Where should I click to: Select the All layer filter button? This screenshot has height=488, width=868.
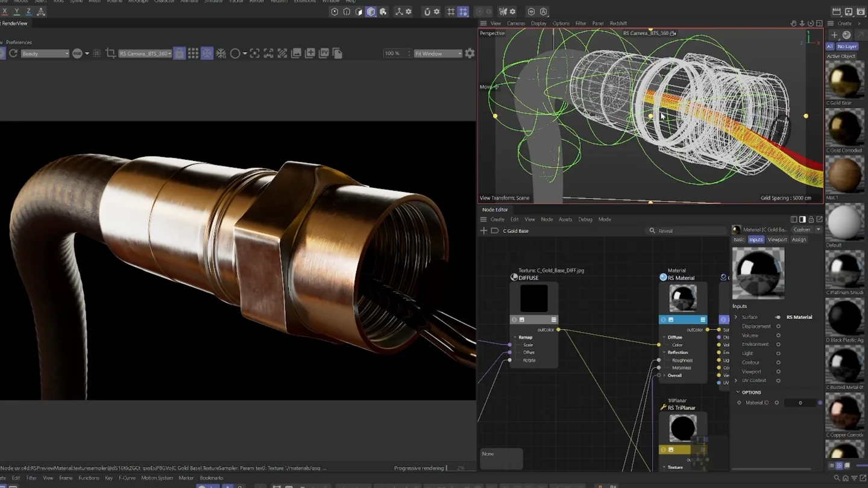click(x=830, y=46)
